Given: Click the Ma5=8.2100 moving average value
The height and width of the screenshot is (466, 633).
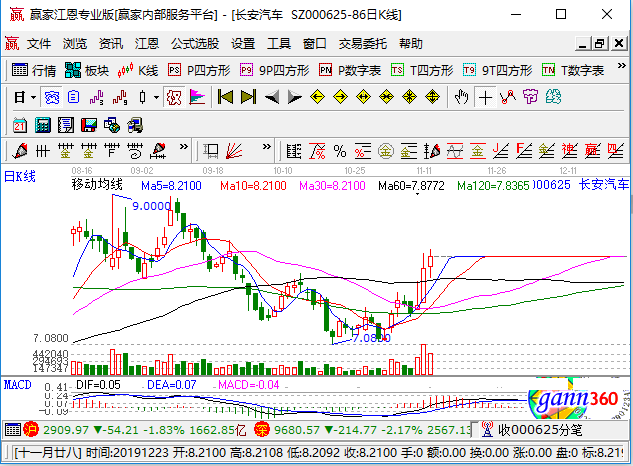Looking at the screenshot, I should (x=171, y=186).
